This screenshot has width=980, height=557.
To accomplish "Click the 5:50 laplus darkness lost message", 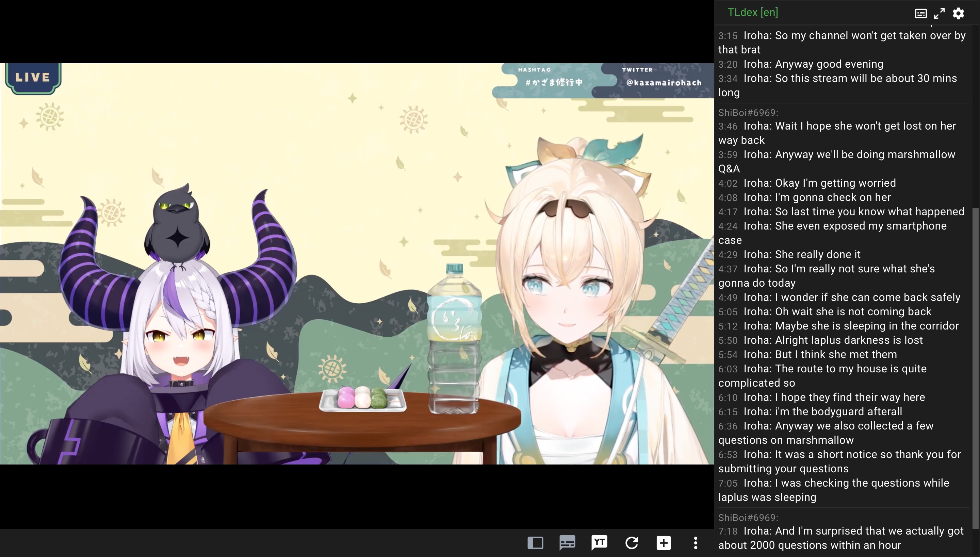I will click(x=833, y=340).
